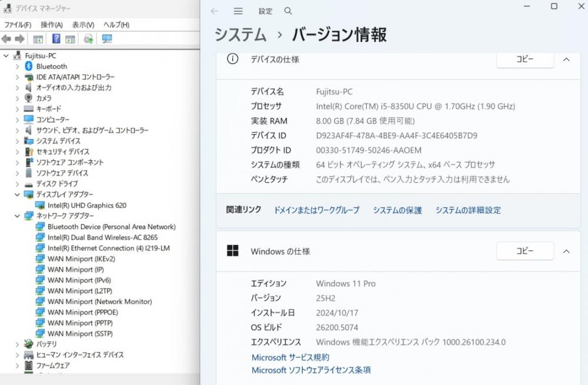Screen dimensions: 588x385
Task: Collapse the デバイスの仕様 section chevron
Action: pyautogui.click(x=566, y=59)
